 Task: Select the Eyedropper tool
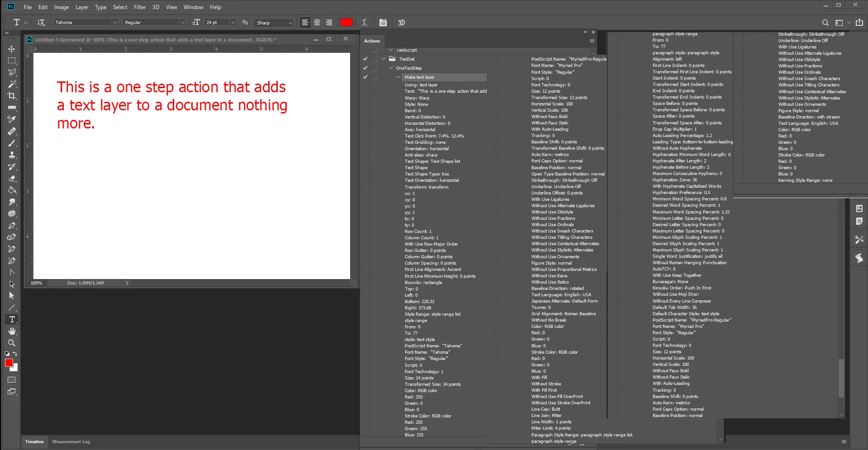[x=12, y=119]
